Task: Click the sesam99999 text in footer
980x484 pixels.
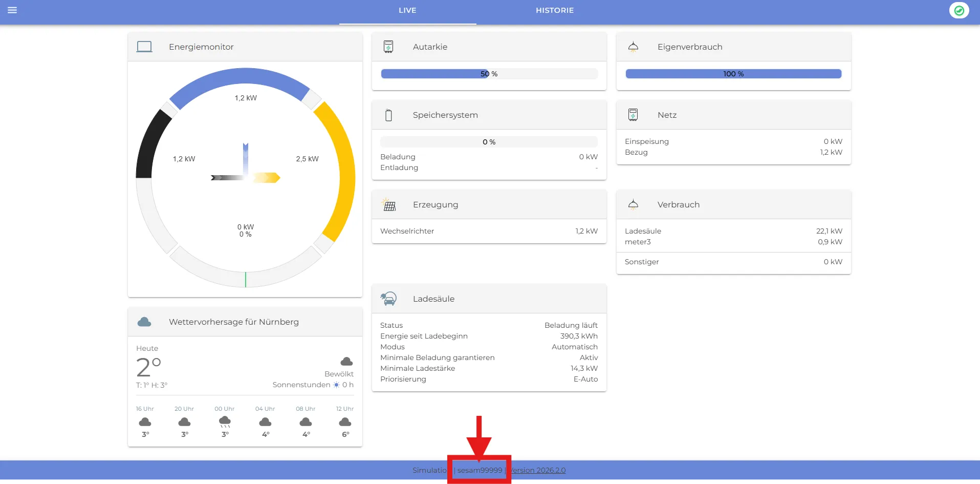Action: point(480,470)
